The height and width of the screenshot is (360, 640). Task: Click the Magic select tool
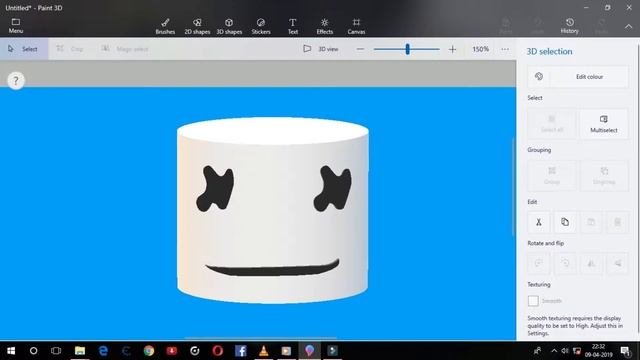click(x=124, y=49)
